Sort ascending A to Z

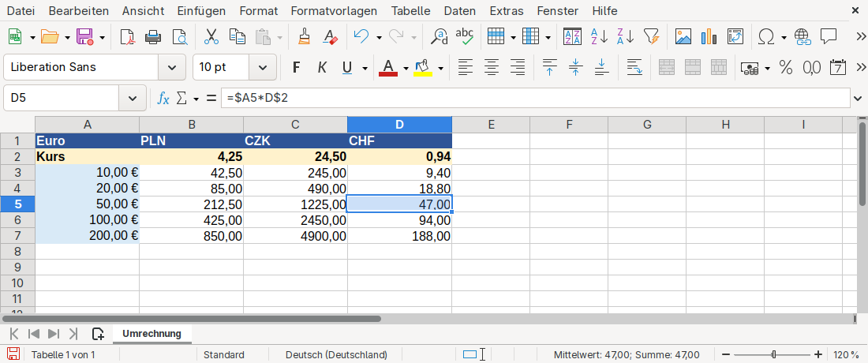coord(599,37)
